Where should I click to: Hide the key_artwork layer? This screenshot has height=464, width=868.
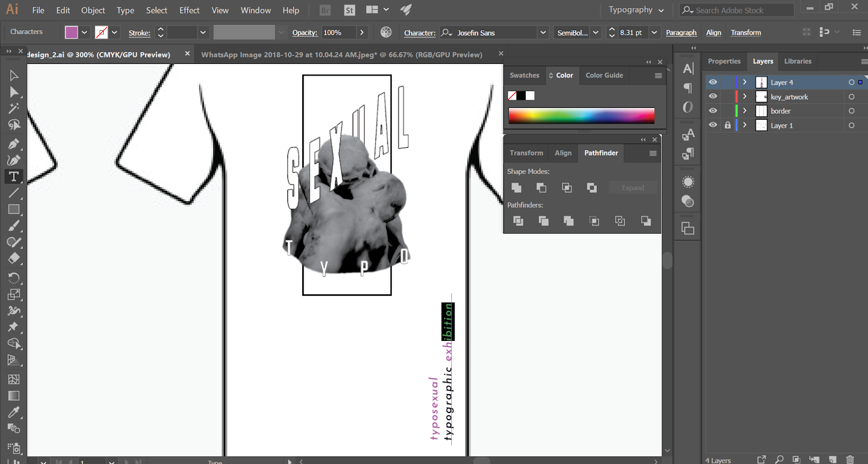[x=713, y=96]
